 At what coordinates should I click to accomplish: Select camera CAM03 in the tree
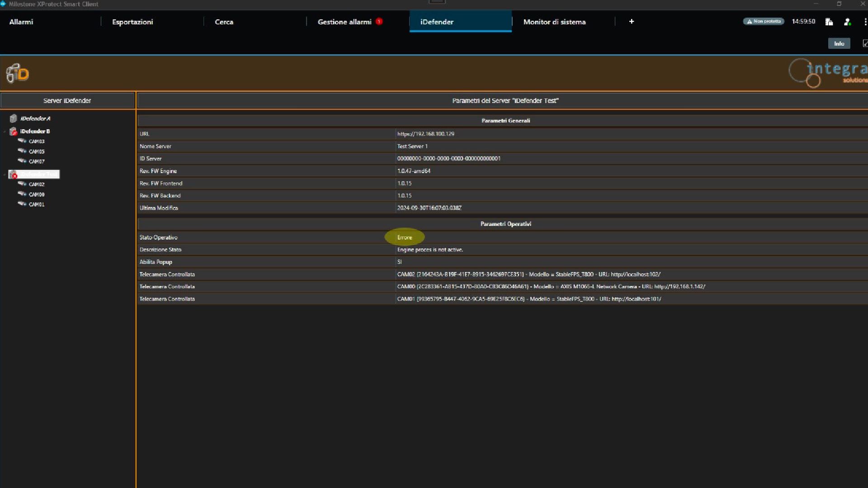37,141
